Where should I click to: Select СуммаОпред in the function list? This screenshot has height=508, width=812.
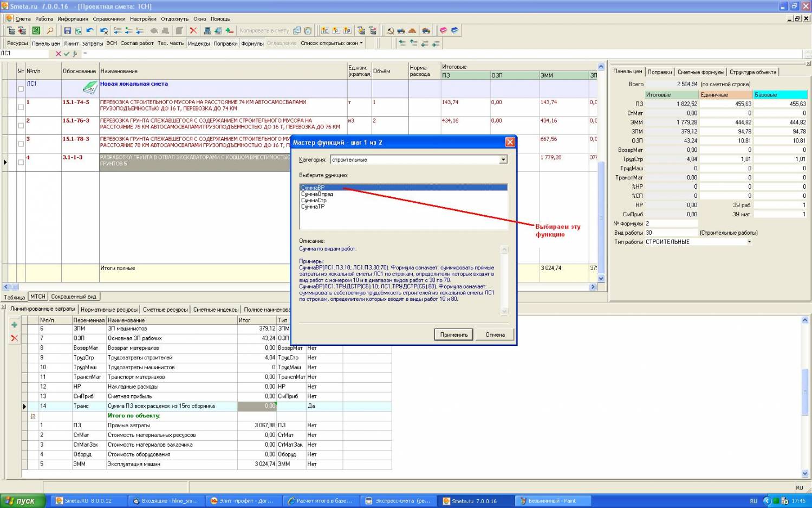[x=317, y=194]
